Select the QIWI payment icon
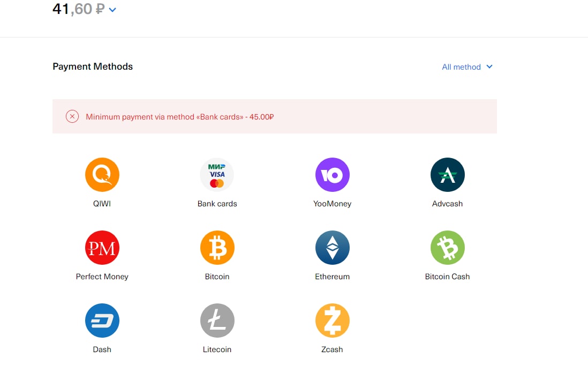Image resolution: width=588 pixels, height=387 pixels. coord(102,175)
